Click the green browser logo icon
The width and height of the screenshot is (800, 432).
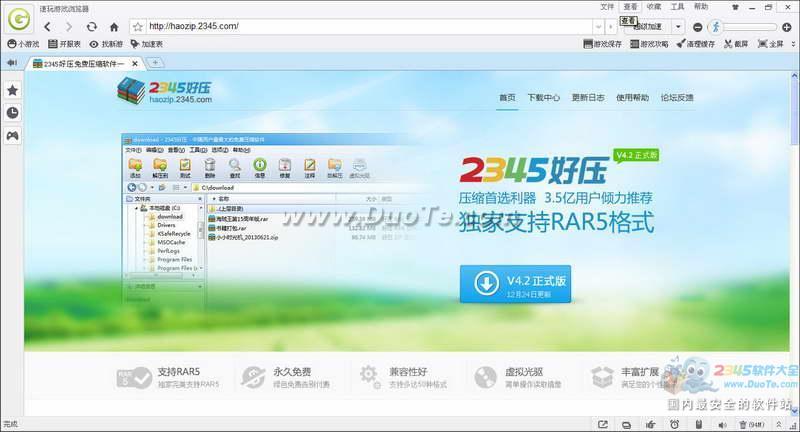[19, 19]
